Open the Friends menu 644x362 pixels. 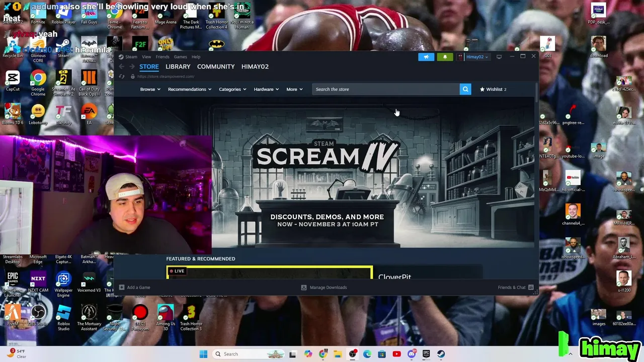[x=163, y=57]
